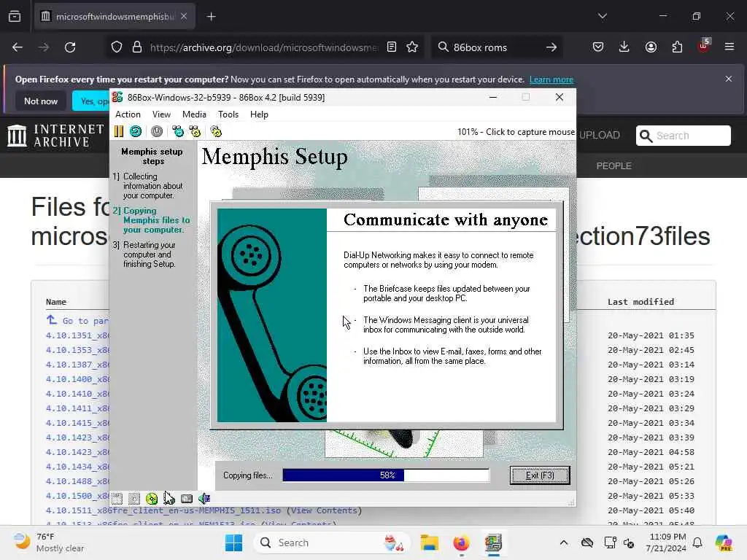Submit search with the arrow button
Screen dimensions: 747x560
click(551, 47)
